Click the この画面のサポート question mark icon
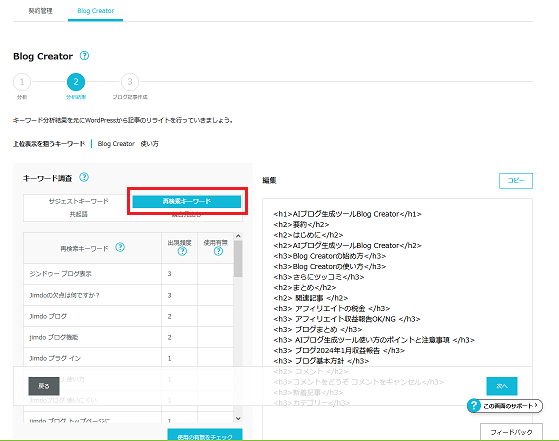Image resolution: width=559 pixels, height=441 pixels. (474, 406)
